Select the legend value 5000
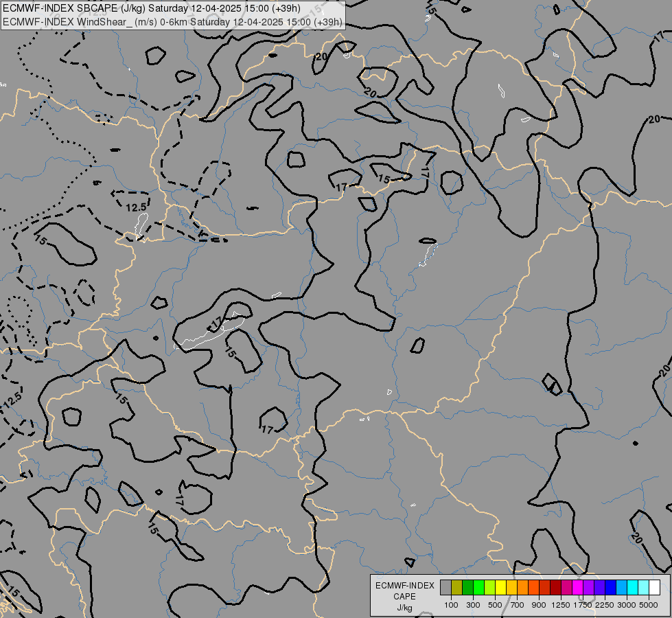This screenshot has width=672, height=618. point(649,605)
